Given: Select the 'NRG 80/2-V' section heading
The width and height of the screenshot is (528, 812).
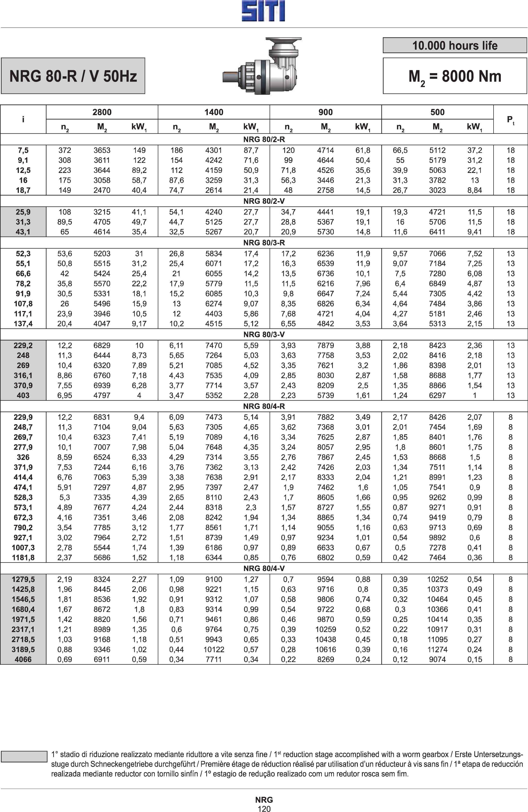Looking at the screenshot, I should point(264,201).
